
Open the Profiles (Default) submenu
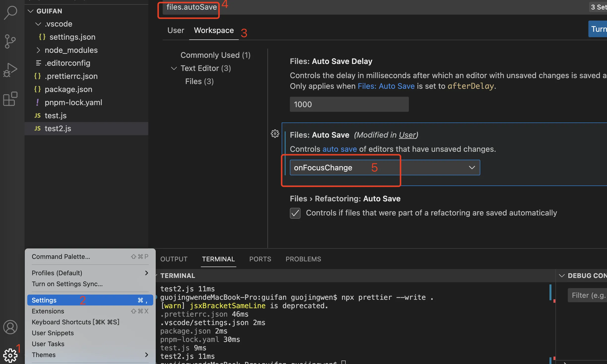point(90,273)
